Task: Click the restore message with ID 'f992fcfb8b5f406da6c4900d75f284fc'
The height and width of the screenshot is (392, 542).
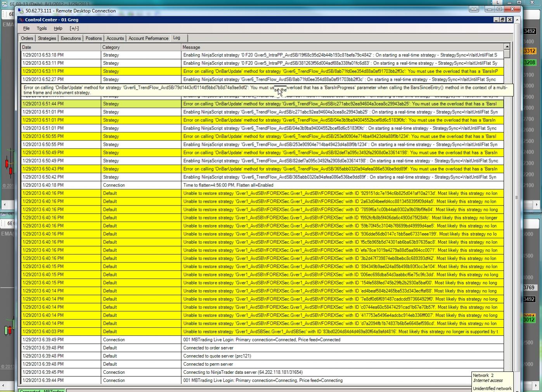Action: click(x=343, y=218)
